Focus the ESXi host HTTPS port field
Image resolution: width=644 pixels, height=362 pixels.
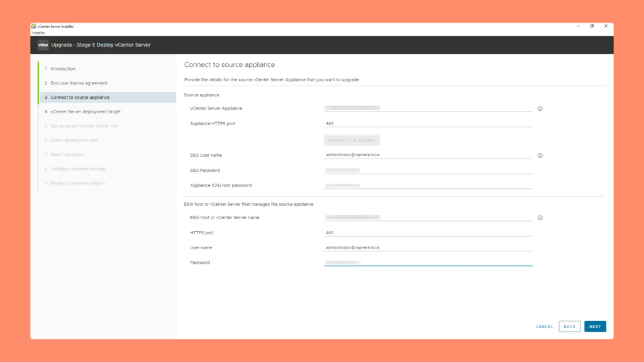pyautogui.click(x=428, y=232)
